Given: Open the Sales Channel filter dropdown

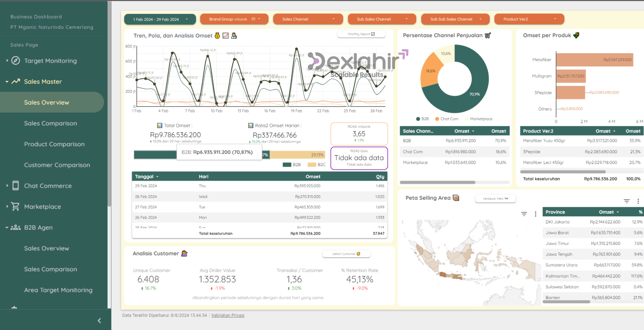Looking at the screenshot, I should [x=308, y=19].
